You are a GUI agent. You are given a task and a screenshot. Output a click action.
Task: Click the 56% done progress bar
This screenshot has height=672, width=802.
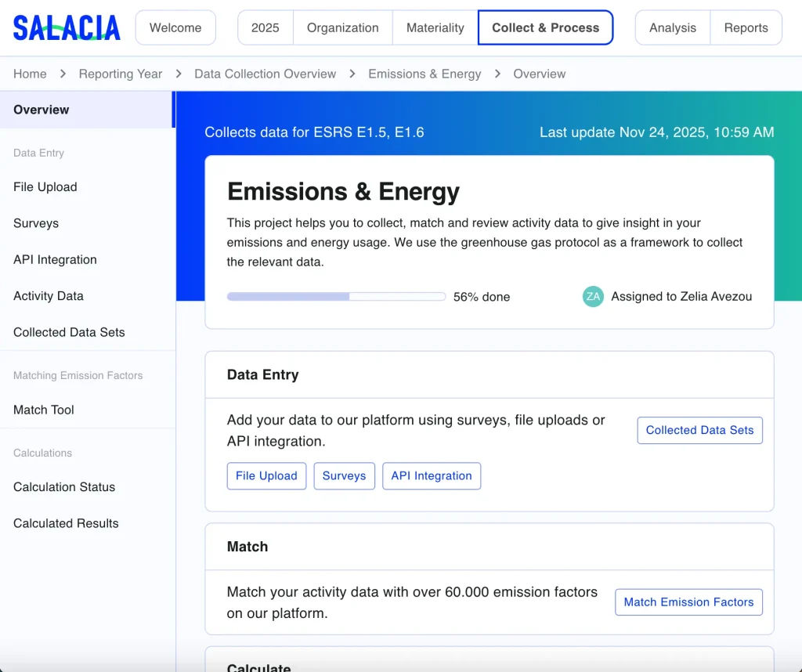(336, 297)
